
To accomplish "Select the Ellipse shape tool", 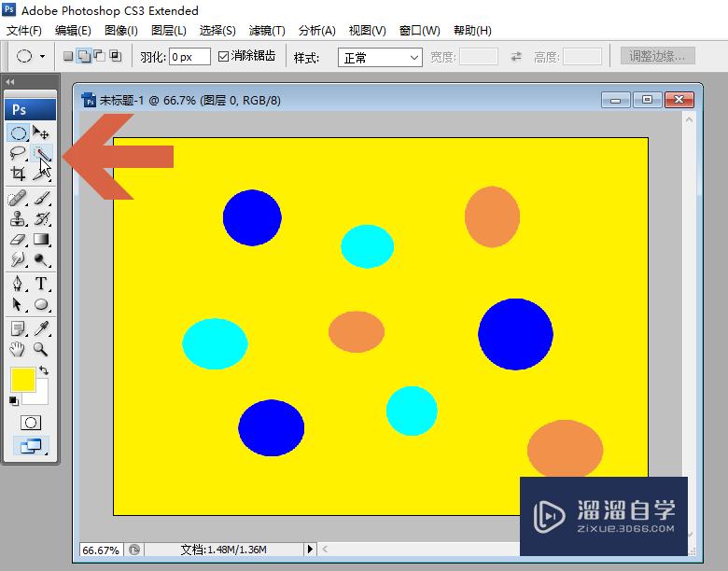I will pos(41,304).
